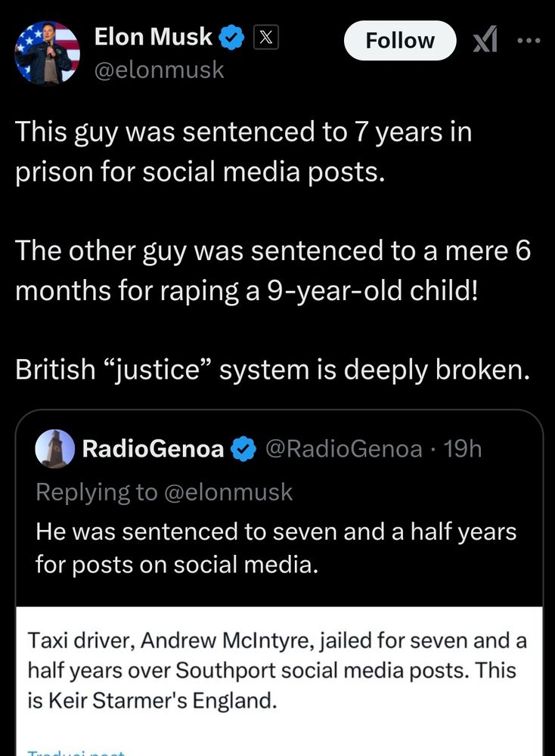Open the 19h timestamp of the quoted post
This screenshot has height=756, width=555.
click(x=463, y=449)
